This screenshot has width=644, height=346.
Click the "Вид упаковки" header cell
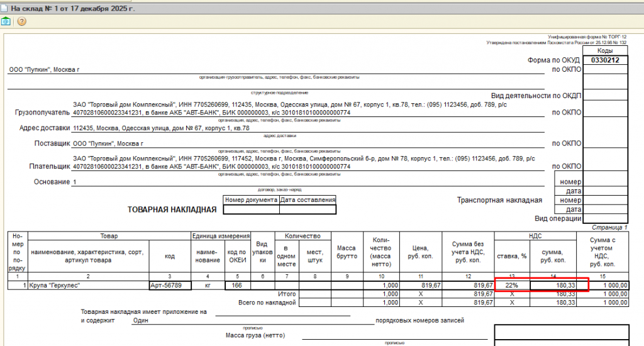pos(262,252)
